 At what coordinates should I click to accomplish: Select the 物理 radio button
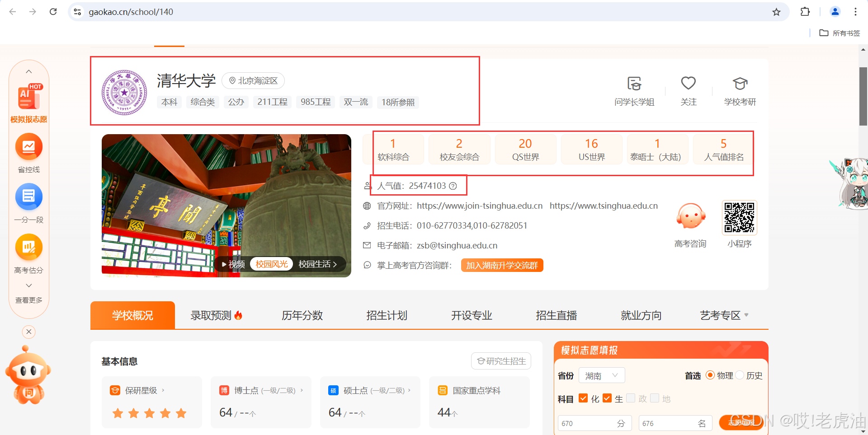pyautogui.click(x=710, y=375)
